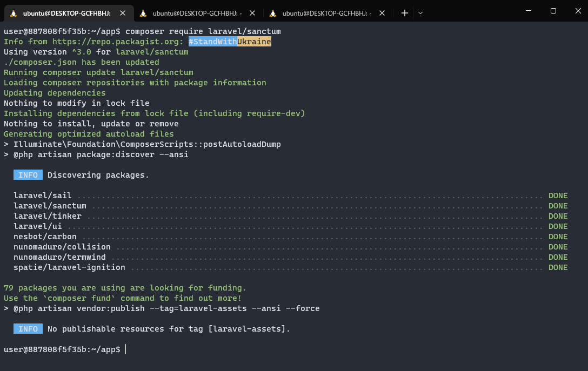Click 'Loading composer repositories with package information'
Image resolution: width=588 pixels, height=371 pixels.
point(135,83)
